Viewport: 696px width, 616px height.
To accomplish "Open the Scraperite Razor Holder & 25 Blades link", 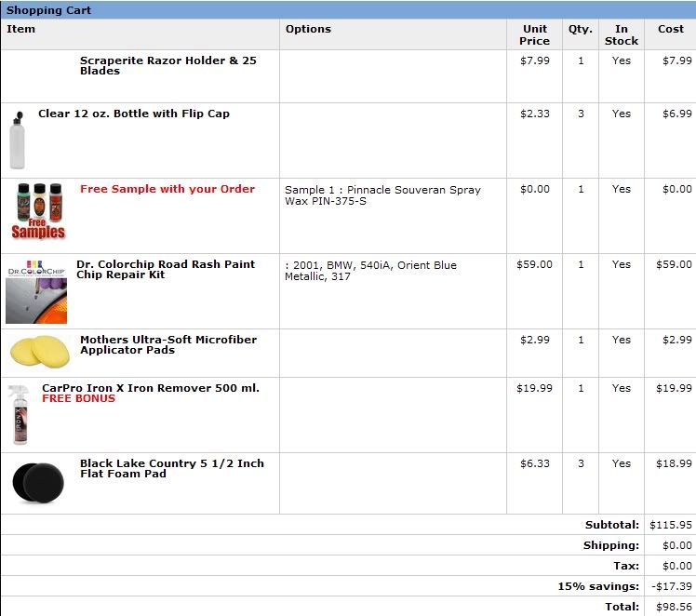I will (x=167, y=66).
